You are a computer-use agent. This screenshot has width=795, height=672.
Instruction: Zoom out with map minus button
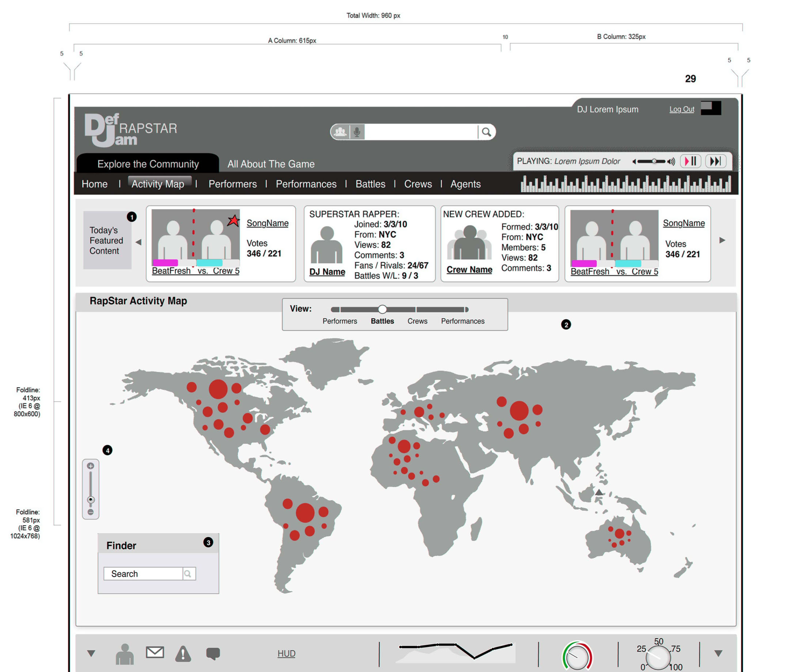[90, 512]
